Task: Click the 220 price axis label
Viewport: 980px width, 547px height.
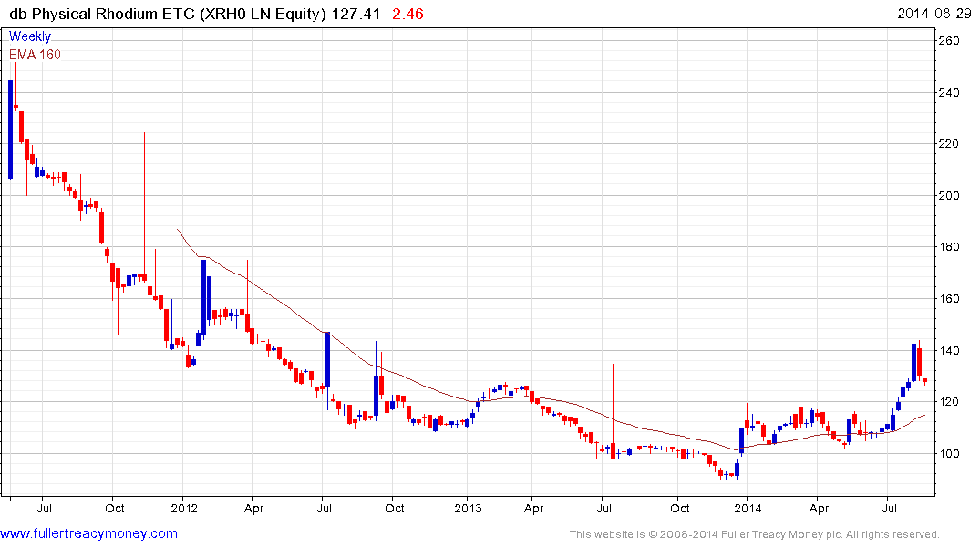Action: pyautogui.click(x=949, y=144)
